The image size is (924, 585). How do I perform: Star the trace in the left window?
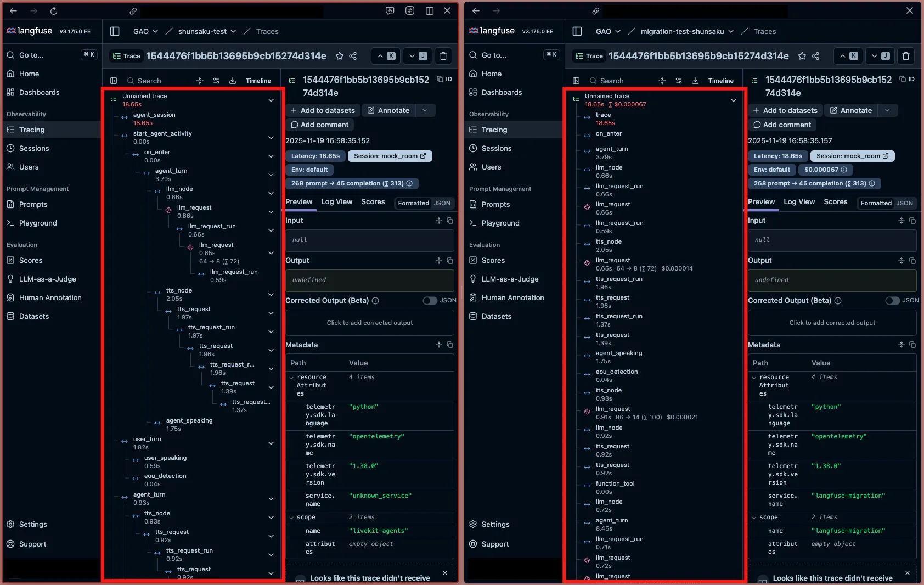click(340, 56)
